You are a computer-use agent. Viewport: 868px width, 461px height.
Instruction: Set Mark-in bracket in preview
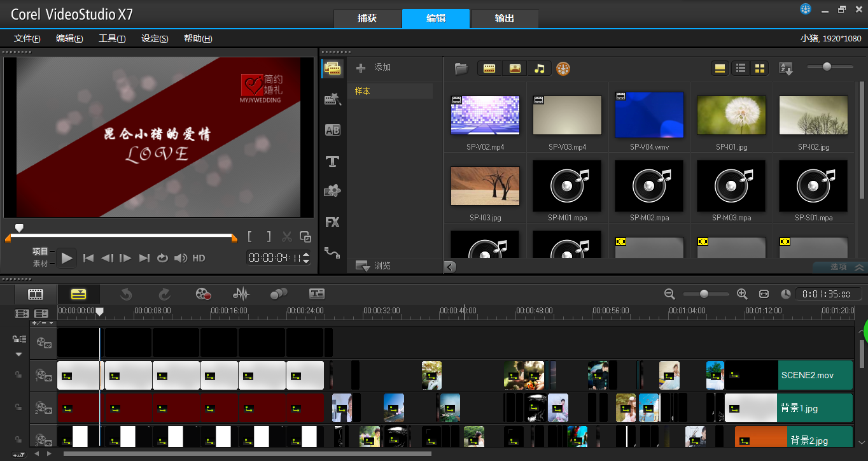[251, 237]
